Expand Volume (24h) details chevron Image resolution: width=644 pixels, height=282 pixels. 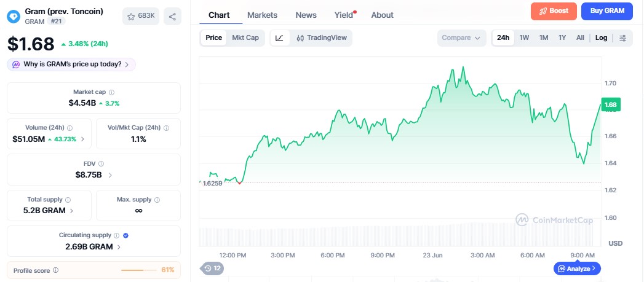[82, 139]
